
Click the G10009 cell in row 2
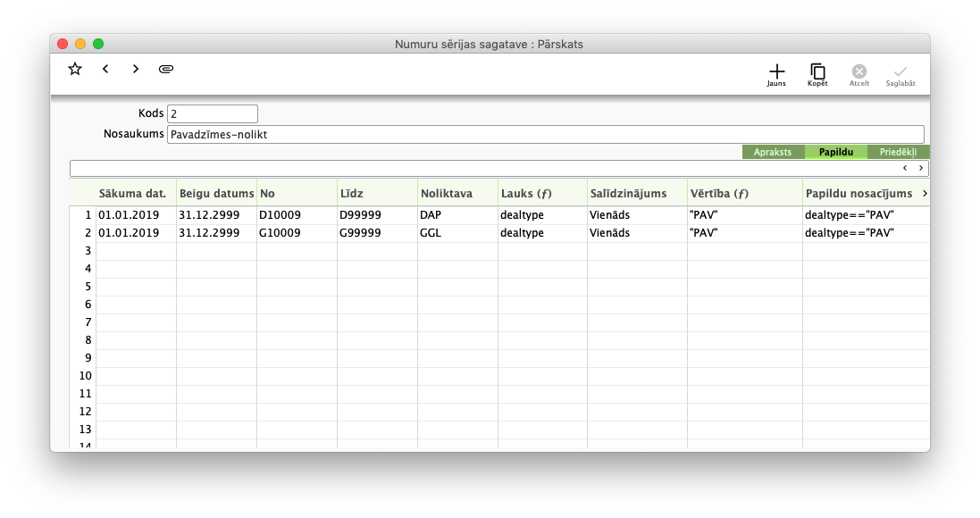[296, 233]
